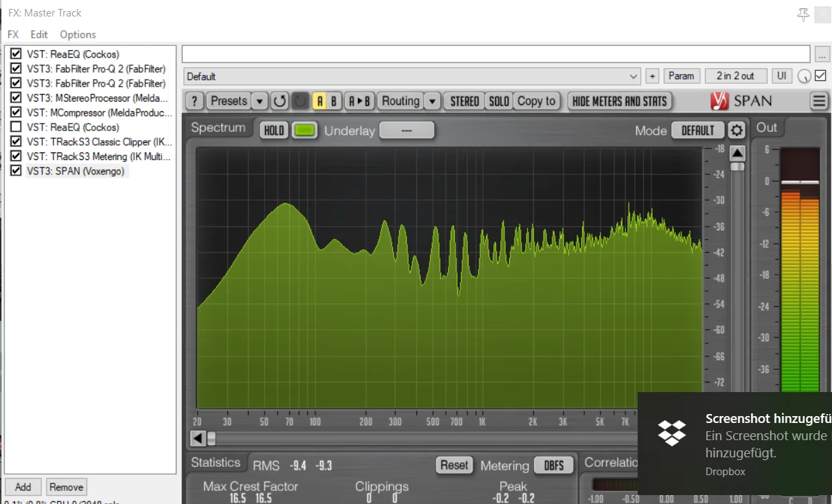The width and height of the screenshot is (832, 504).
Task: Click the pin window icon
Action: pos(802,14)
